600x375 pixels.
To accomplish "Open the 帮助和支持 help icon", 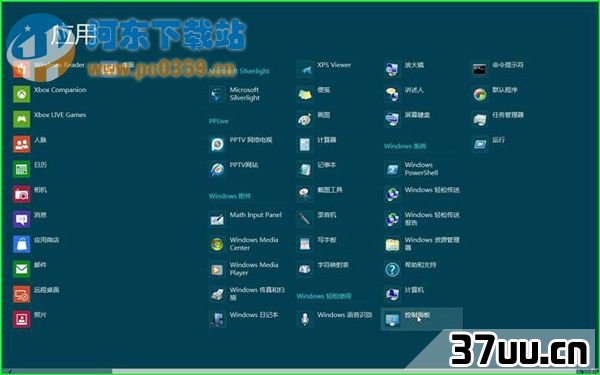I will (x=392, y=269).
